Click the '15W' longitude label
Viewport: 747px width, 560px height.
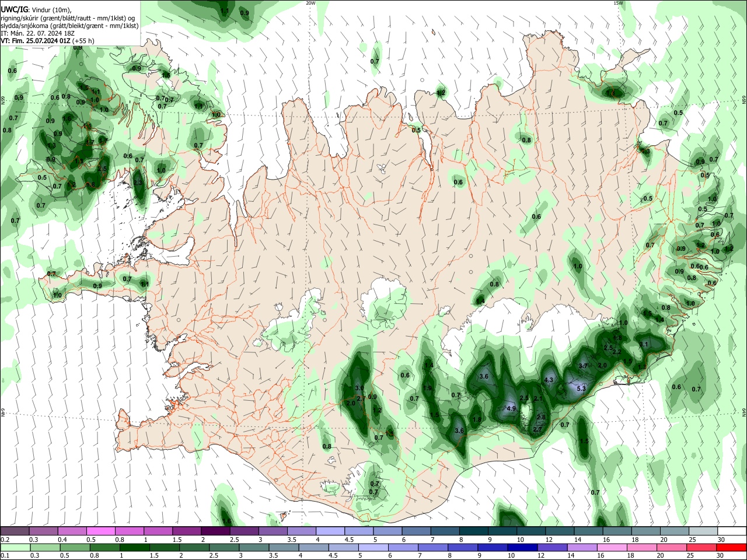[618, 3]
